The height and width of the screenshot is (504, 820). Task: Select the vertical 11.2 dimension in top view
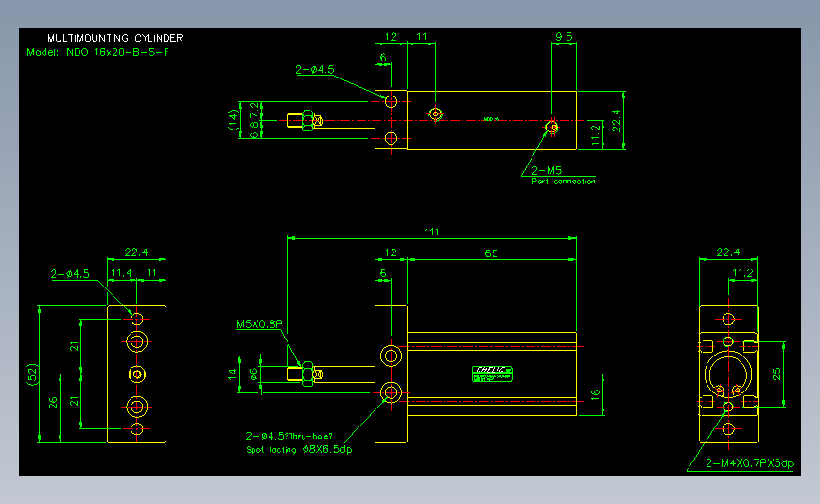point(596,135)
